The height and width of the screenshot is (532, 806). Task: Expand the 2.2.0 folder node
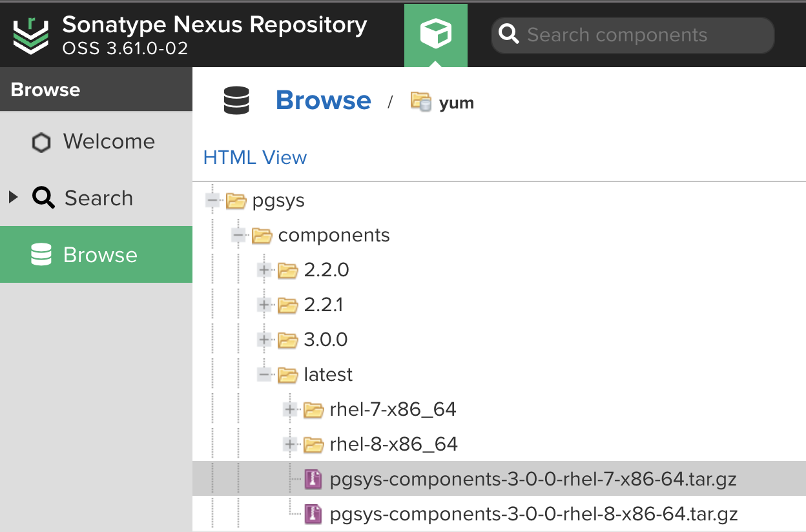coord(264,270)
